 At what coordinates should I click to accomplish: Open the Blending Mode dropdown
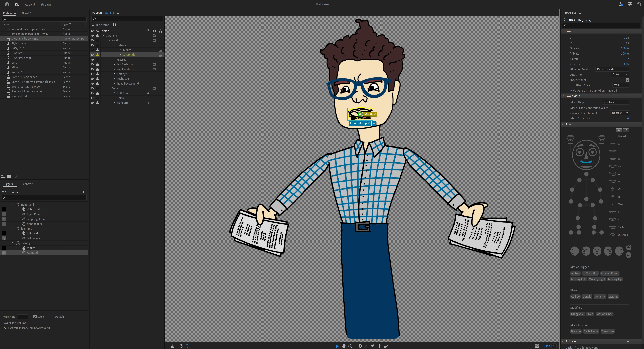[x=612, y=69]
